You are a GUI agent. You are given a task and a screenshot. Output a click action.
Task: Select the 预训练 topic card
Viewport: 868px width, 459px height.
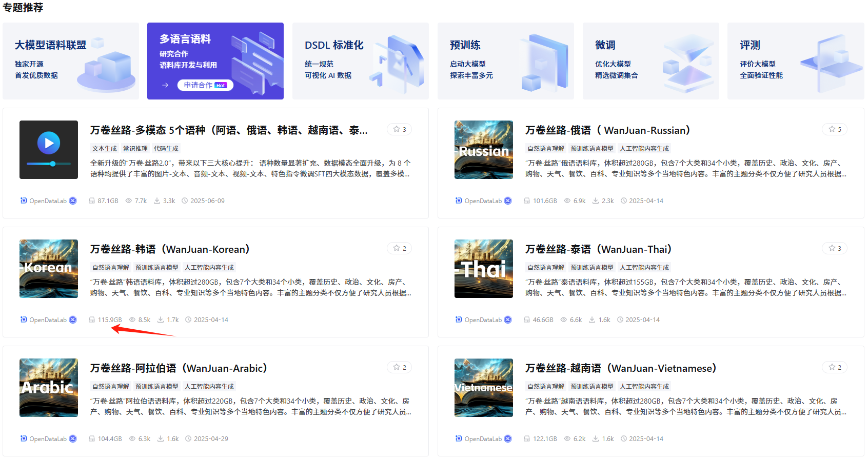[505, 61]
